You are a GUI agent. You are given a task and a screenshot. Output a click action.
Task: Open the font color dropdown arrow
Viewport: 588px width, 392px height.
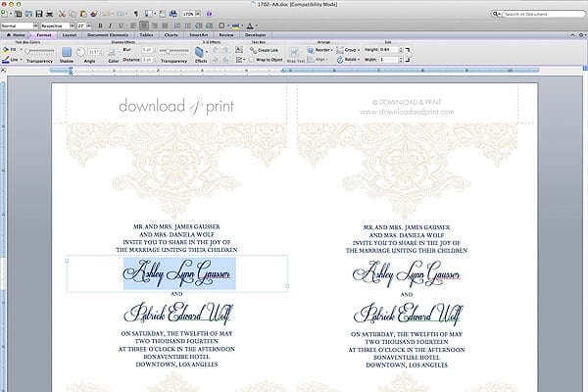(257, 25)
